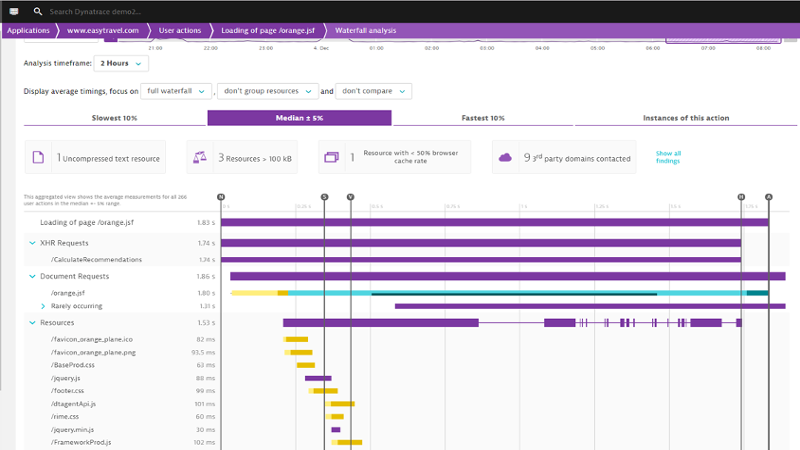Collapse the Resources section

(x=32, y=323)
